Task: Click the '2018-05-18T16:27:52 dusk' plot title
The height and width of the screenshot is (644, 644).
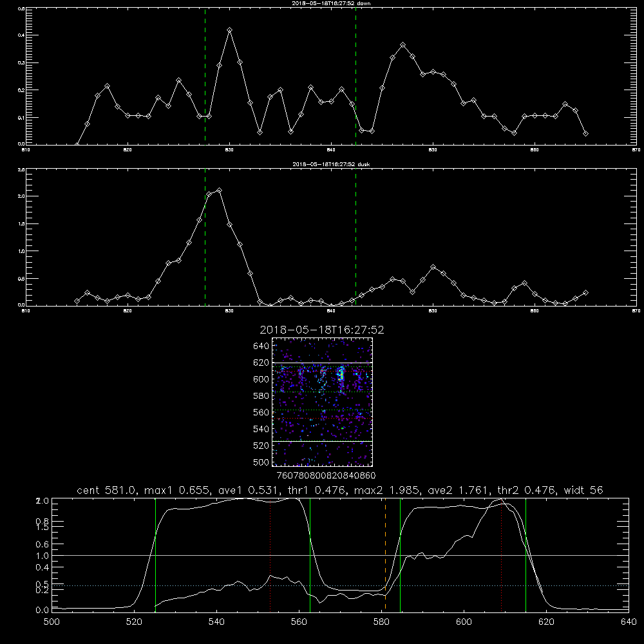Action: point(331,164)
